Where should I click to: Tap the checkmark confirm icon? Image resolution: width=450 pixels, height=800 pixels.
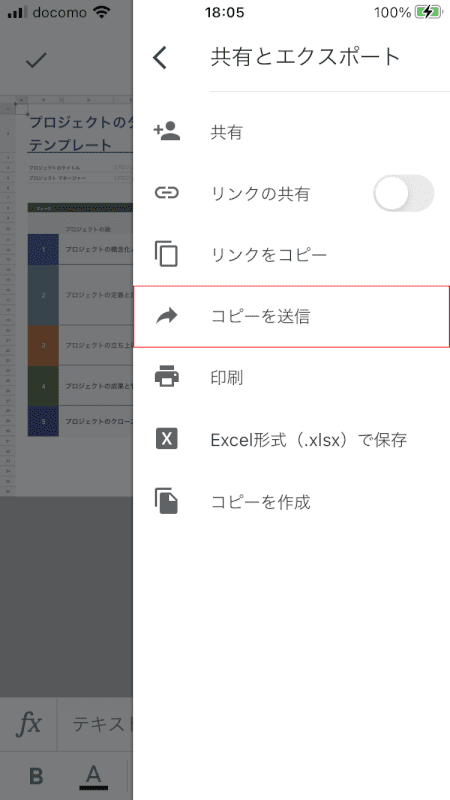36,60
